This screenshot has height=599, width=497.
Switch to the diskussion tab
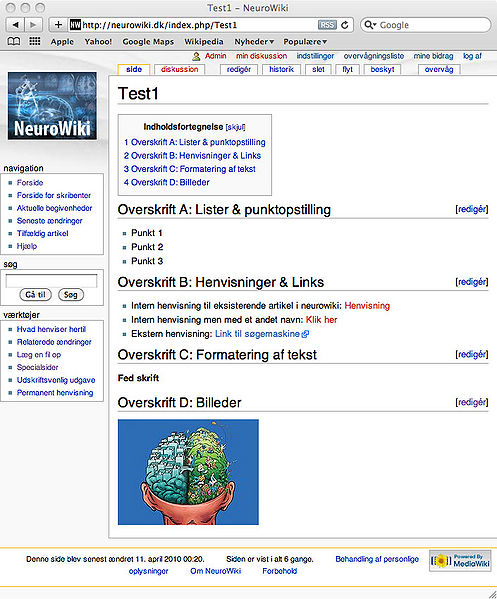pyautogui.click(x=180, y=70)
